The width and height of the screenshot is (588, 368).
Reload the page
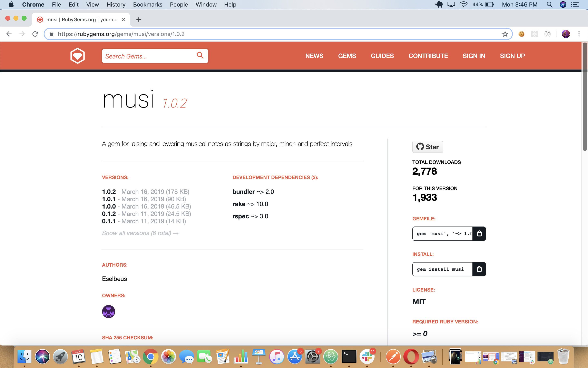[35, 34]
